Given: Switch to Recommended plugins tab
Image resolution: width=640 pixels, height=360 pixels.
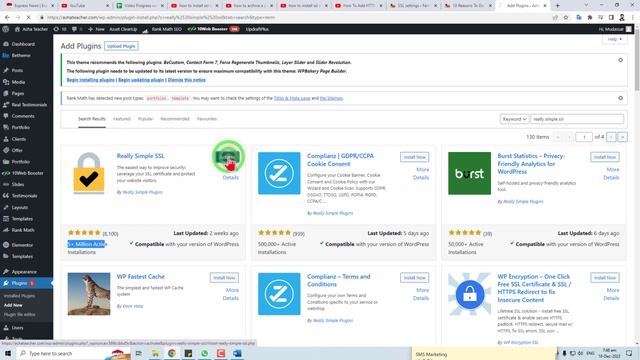Looking at the screenshot, I should [x=175, y=119].
